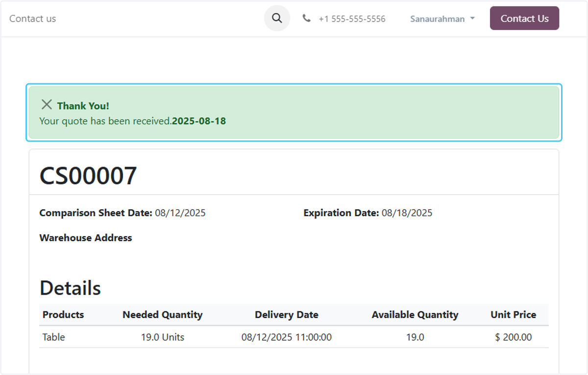The height and width of the screenshot is (375, 588).
Task: Click the Products column header
Action: [63, 315]
